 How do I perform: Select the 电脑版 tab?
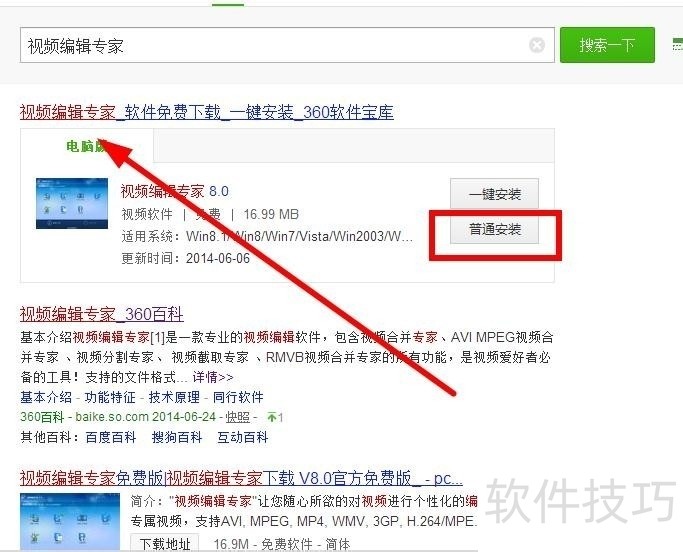pyautogui.click(x=87, y=146)
